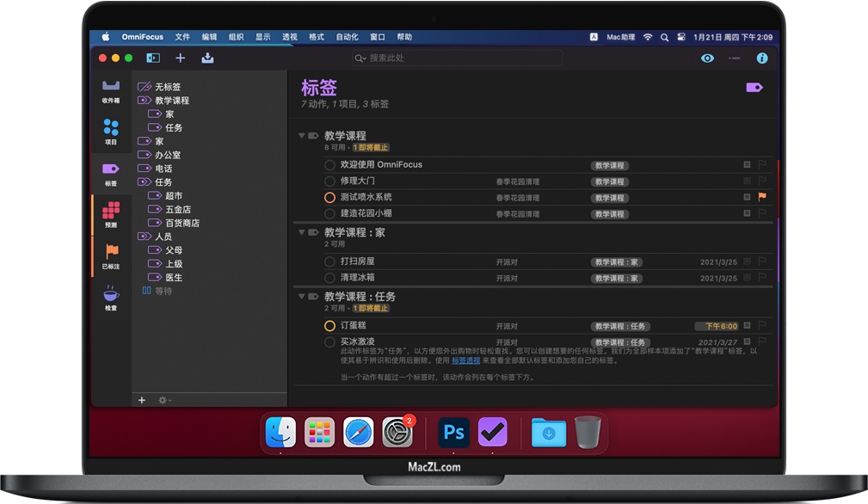The height and width of the screenshot is (504, 868).
Task: Check off the 打扫房屋 action
Action: (x=329, y=261)
